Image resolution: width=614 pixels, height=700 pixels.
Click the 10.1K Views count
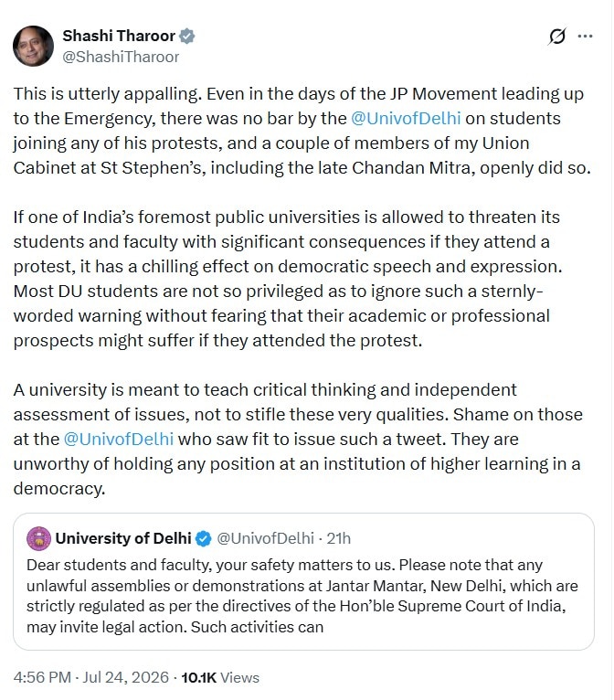pyautogui.click(x=220, y=677)
